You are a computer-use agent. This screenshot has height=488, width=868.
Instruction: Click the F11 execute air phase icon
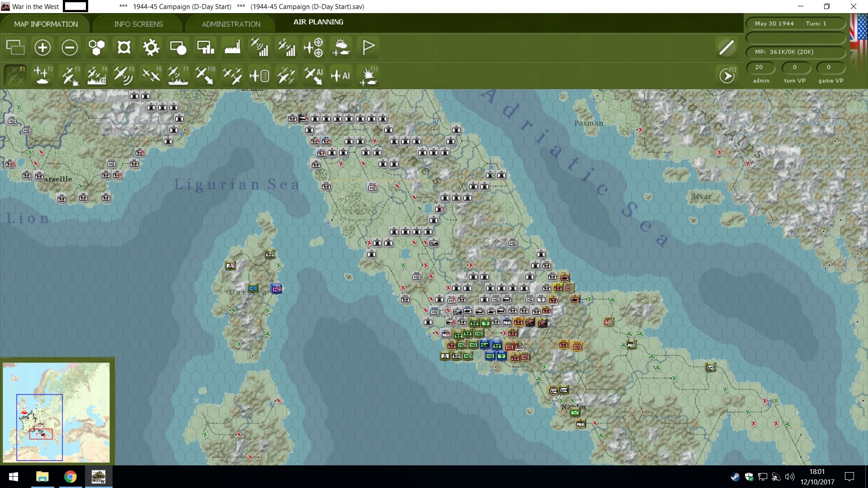point(368,75)
